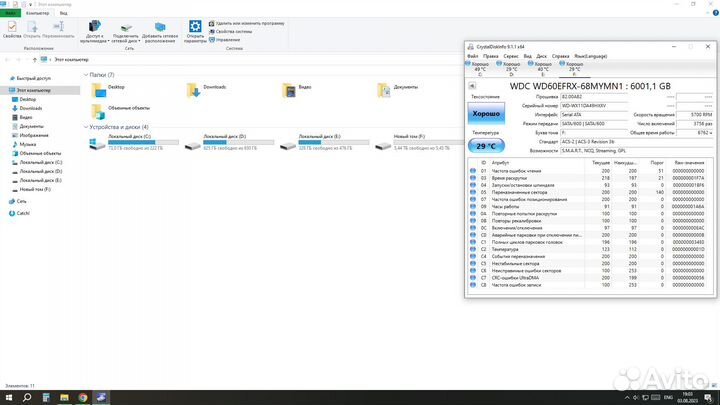720x405 pixels.
Task: Select the Компьютер ribbon tab
Action: 38,13
